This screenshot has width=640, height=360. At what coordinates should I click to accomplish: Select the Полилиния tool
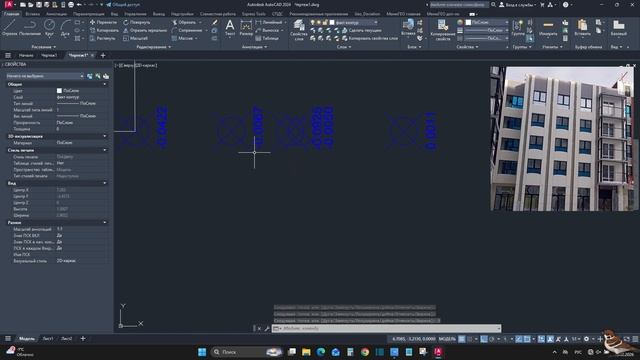point(30,28)
